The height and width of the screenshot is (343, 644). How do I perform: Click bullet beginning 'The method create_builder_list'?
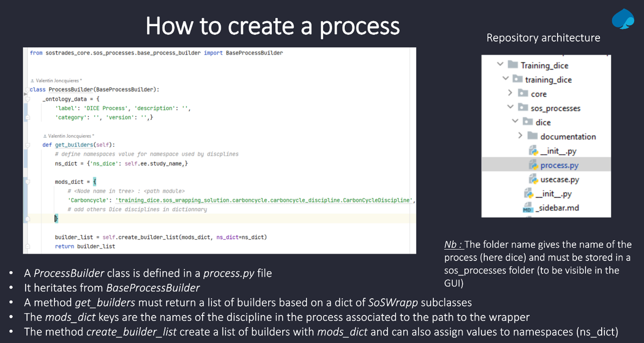point(321,332)
